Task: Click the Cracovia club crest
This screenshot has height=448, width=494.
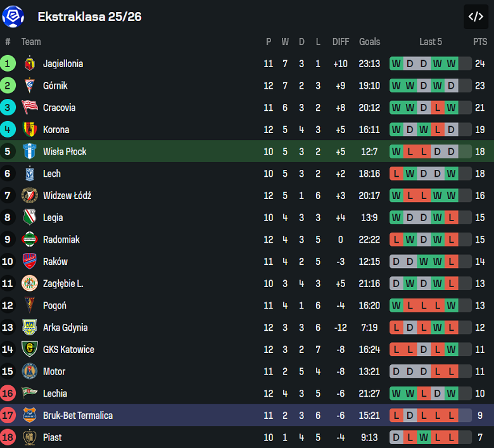Action: coord(29,108)
